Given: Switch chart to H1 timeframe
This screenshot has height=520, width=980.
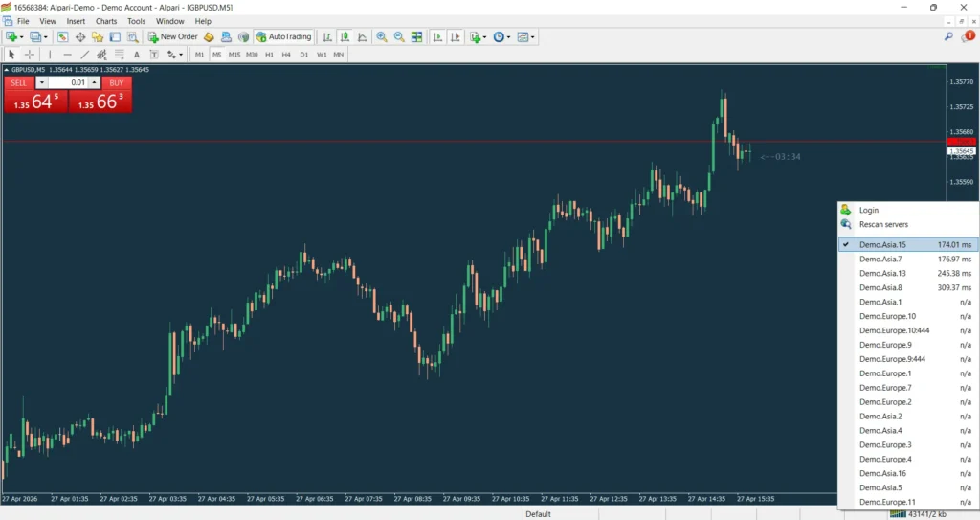Looking at the screenshot, I should [269, 55].
